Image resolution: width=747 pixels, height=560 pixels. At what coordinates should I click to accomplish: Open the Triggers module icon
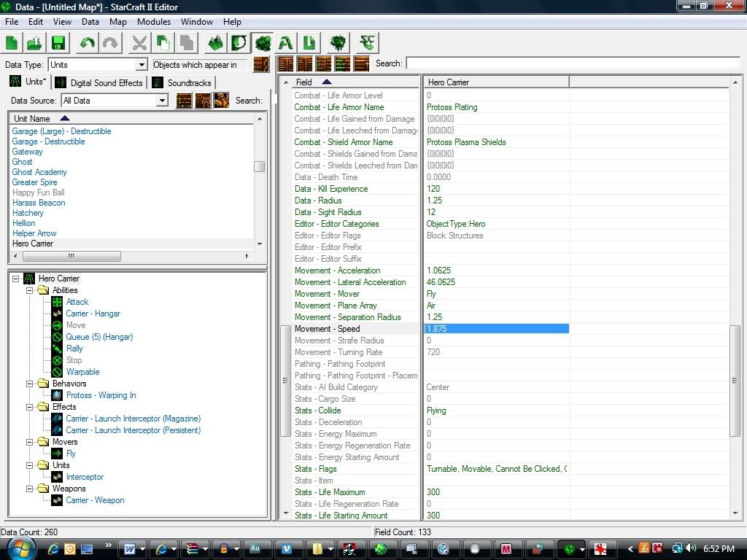click(x=239, y=43)
